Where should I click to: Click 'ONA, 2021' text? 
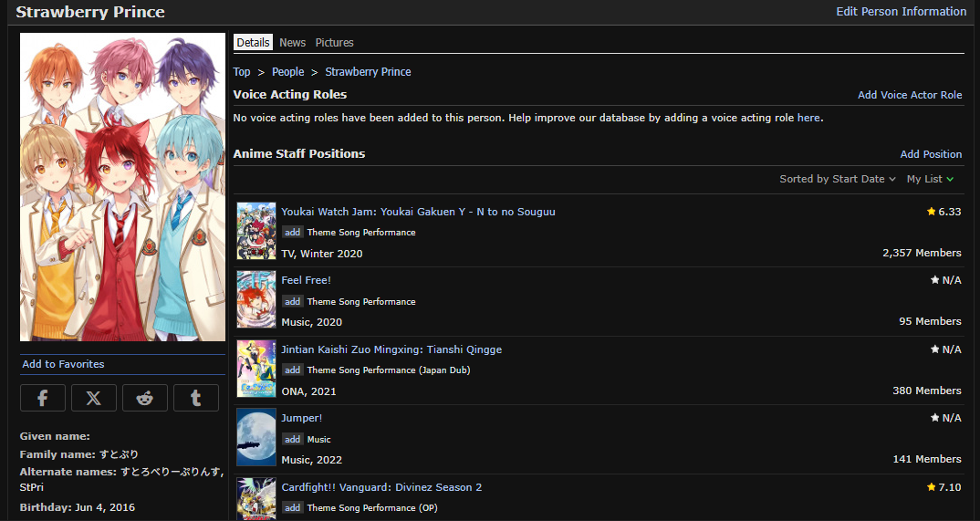point(308,391)
